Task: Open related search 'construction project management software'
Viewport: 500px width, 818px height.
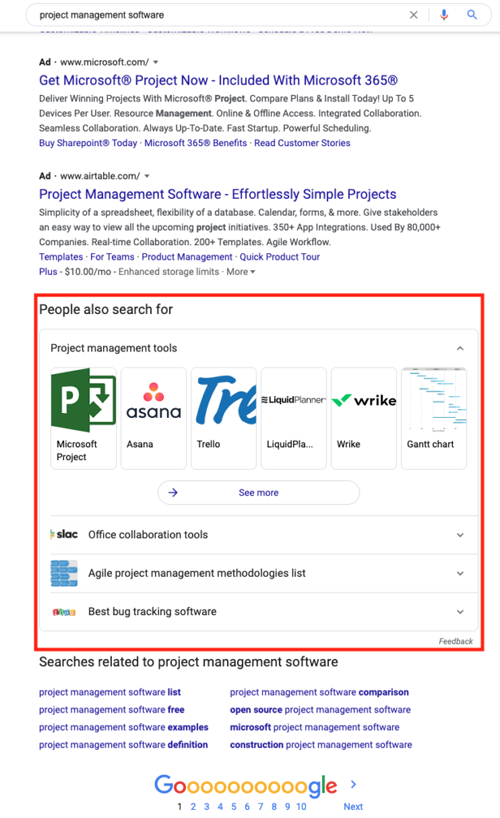Action: [x=321, y=744]
